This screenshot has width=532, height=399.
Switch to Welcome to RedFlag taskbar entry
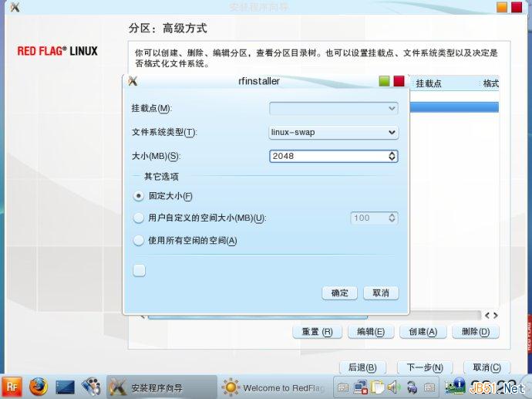pyautogui.click(x=274, y=387)
